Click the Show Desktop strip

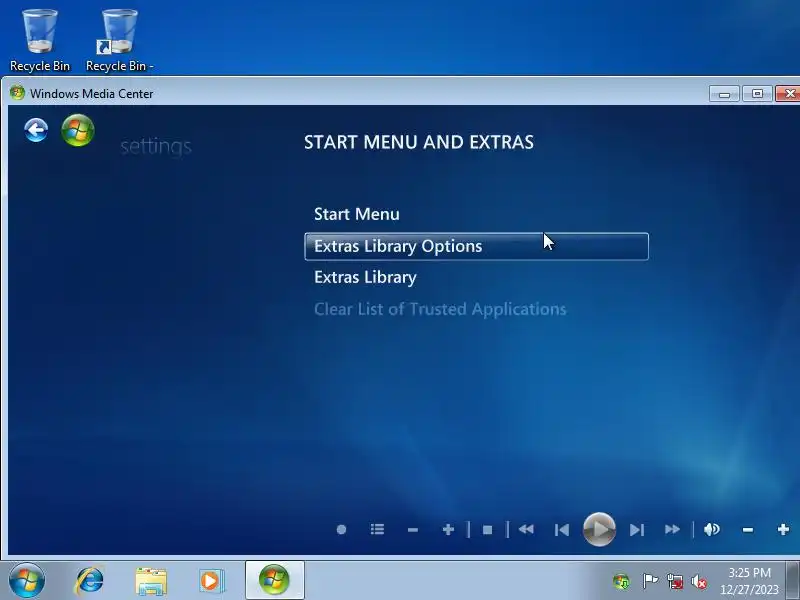(792, 581)
